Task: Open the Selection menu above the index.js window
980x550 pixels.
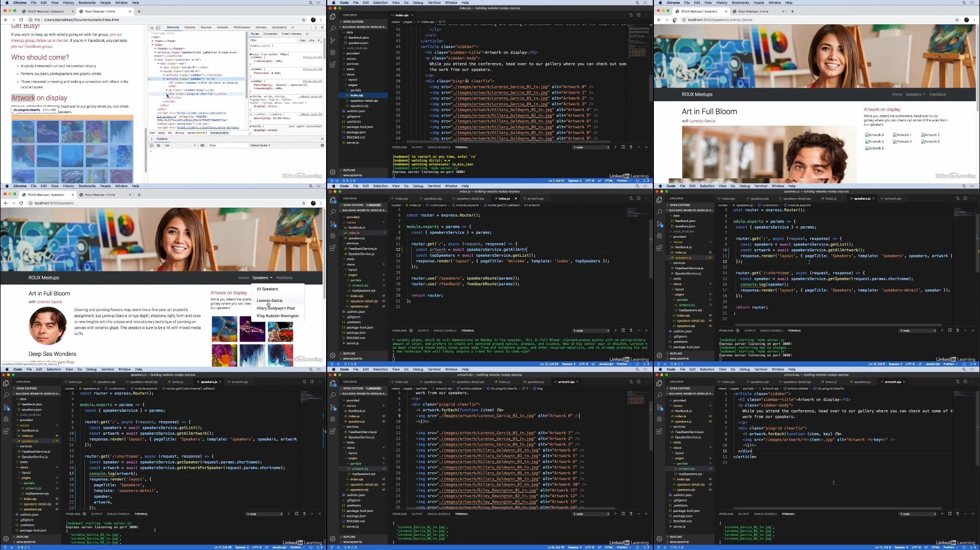Action: coord(381,186)
